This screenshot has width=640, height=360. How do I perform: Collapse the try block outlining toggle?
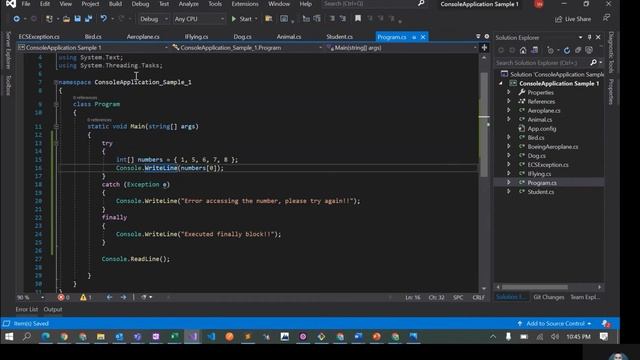point(56,143)
